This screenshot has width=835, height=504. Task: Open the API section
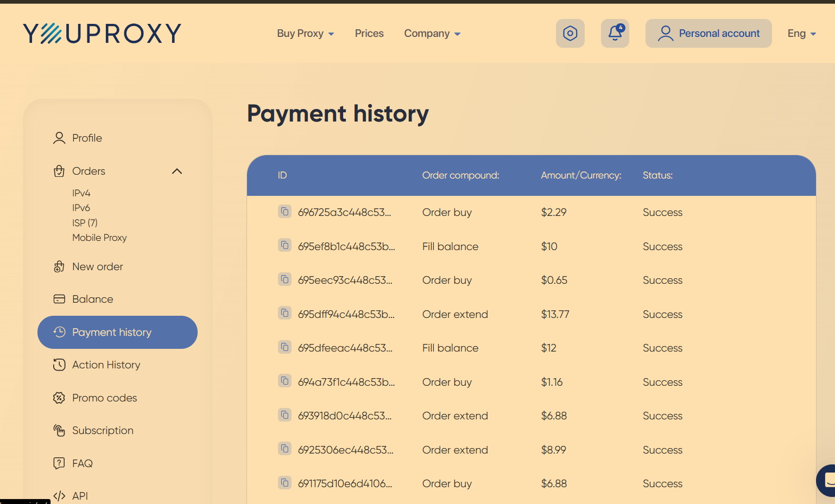80,496
